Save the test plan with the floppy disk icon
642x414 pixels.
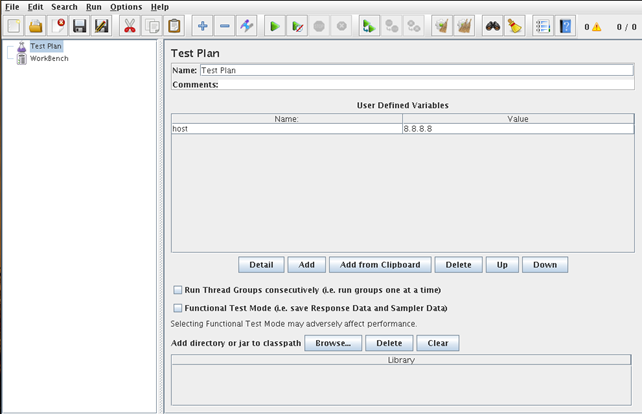click(80, 26)
